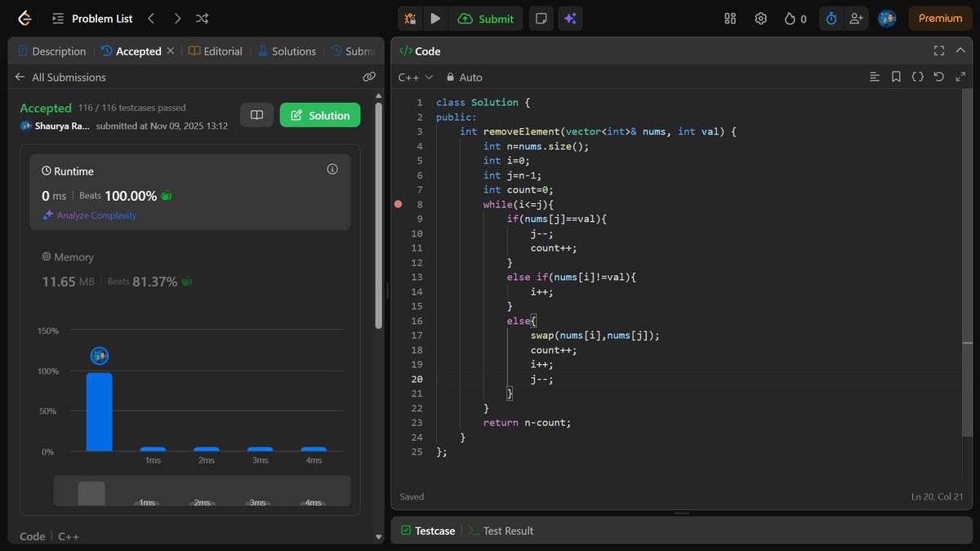980x551 pixels.
Task: Show runtime info tooltip icon
Action: (x=332, y=170)
